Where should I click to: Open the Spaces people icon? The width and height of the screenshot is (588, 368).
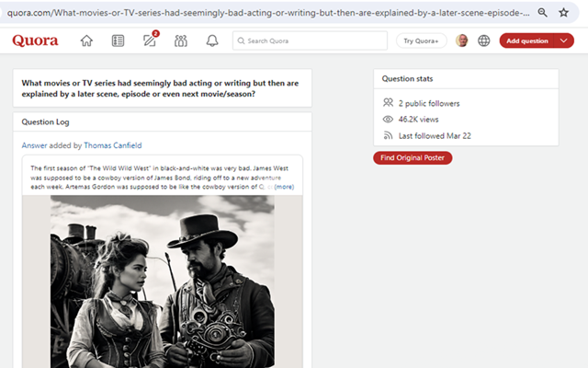(x=181, y=40)
